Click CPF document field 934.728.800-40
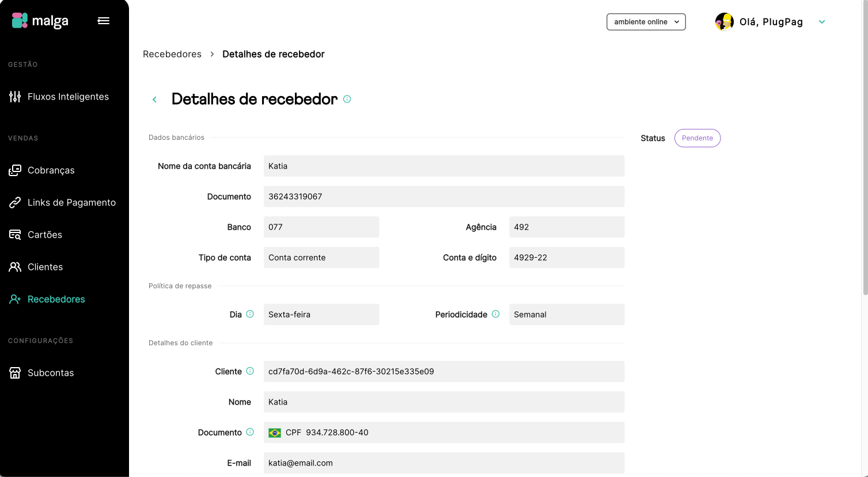Screen dimensions: 868x477 coord(444,432)
